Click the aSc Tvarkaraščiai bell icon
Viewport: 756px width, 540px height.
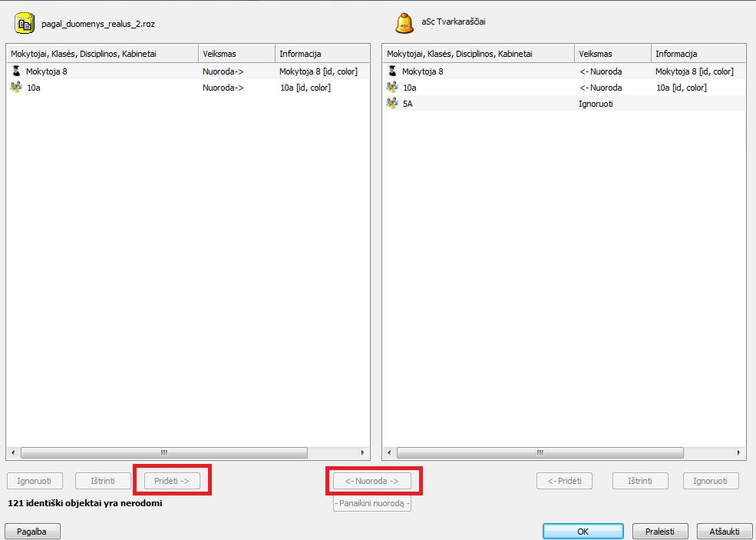(404, 24)
